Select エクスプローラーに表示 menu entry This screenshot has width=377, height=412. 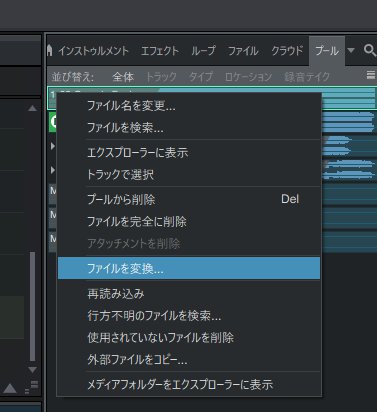[x=189, y=153]
